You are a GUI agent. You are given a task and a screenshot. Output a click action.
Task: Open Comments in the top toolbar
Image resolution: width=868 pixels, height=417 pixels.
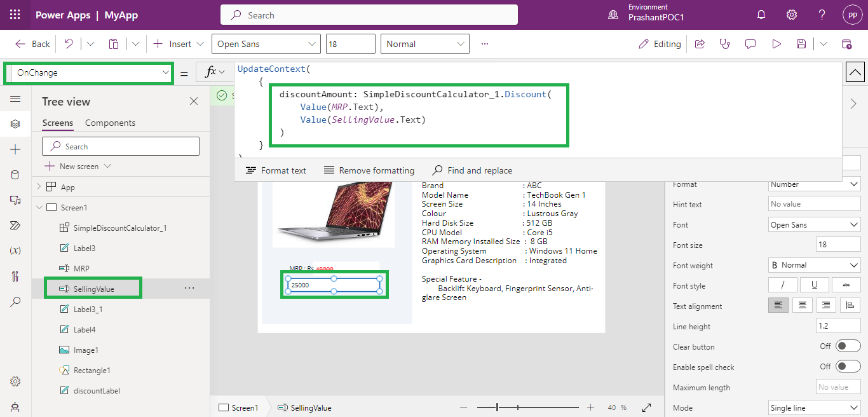(750, 43)
